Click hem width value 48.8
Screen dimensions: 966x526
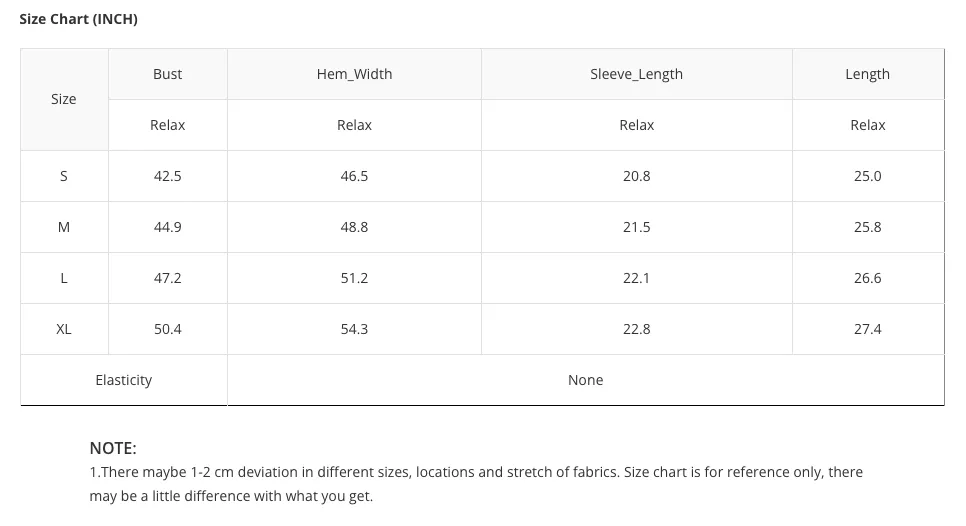pyautogui.click(x=354, y=227)
